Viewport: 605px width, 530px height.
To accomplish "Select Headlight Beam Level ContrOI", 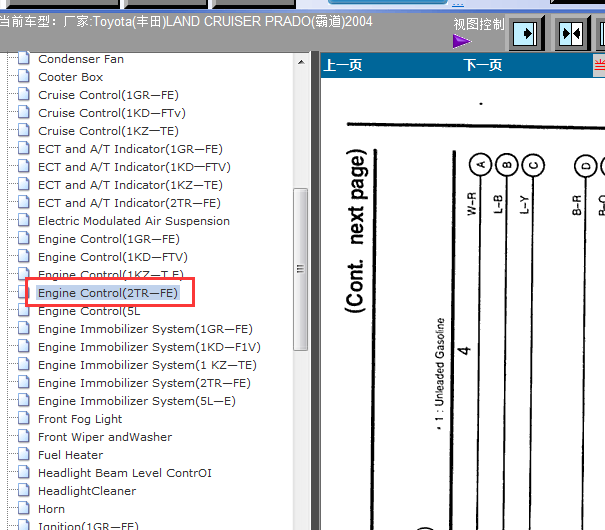I will pyautogui.click(x=125, y=473).
